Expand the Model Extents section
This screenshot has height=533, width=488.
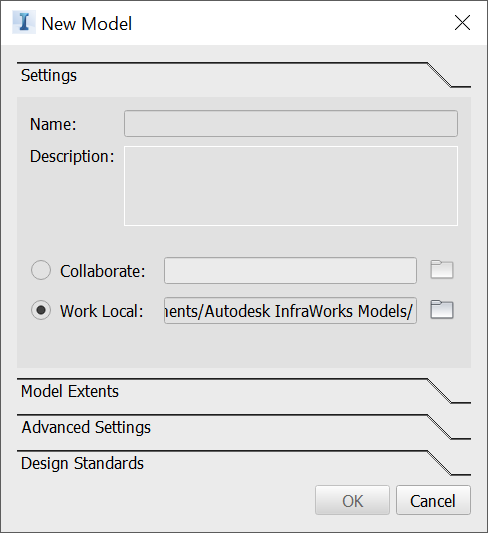[x=244, y=391]
